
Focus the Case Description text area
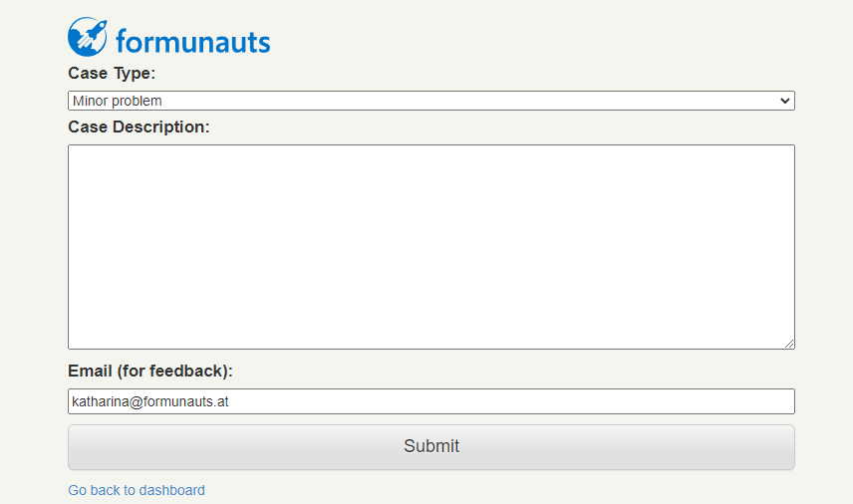pyautogui.click(x=431, y=247)
